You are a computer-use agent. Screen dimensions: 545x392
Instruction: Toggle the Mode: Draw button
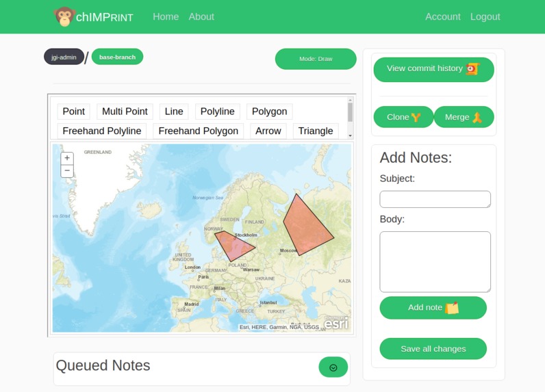tap(316, 59)
